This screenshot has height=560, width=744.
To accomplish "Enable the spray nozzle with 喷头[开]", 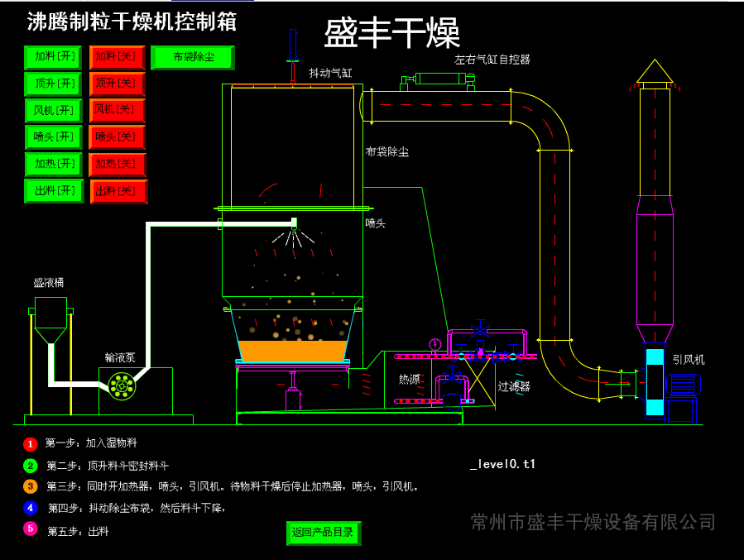I will (54, 137).
